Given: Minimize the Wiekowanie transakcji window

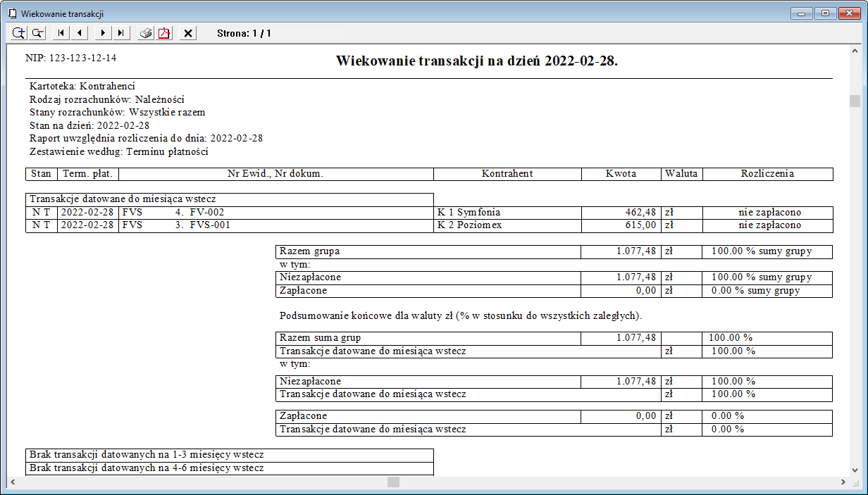Looking at the screenshot, I should point(802,13).
